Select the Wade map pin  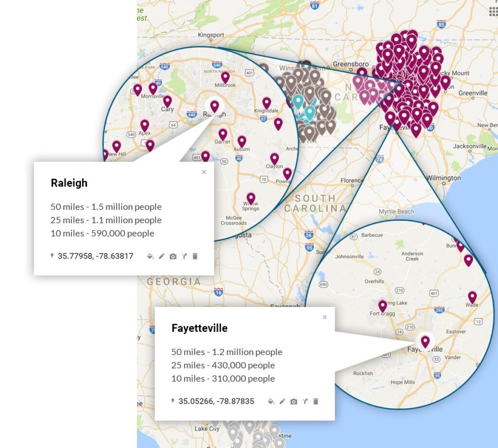click(472, 297)
